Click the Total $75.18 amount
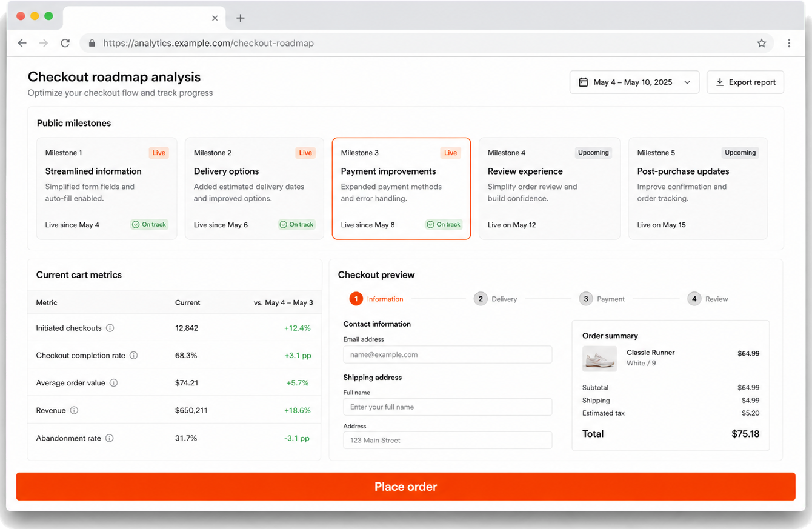 click(745, 434)
